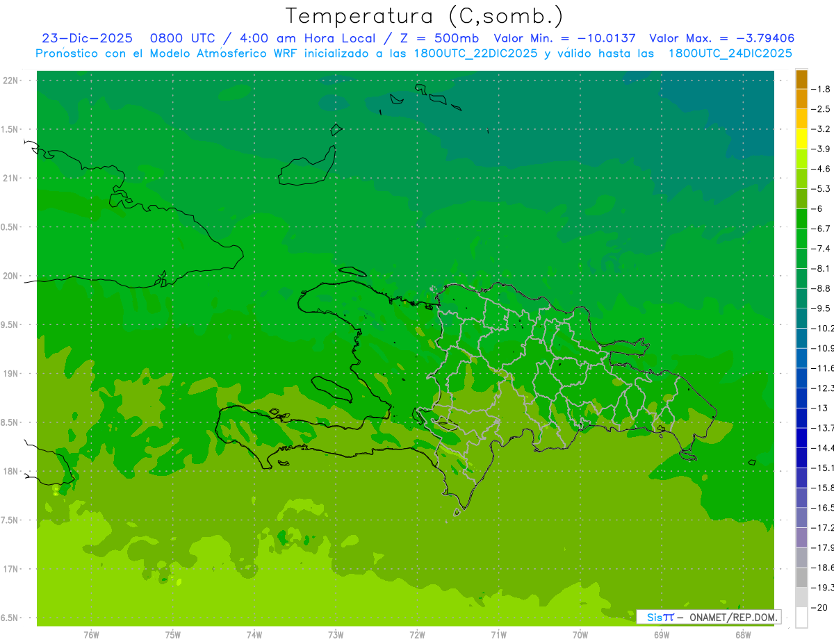This screenshot has height=644, width=834.
Task: Click the white swatch below -20
Action: tap(801, 618)
